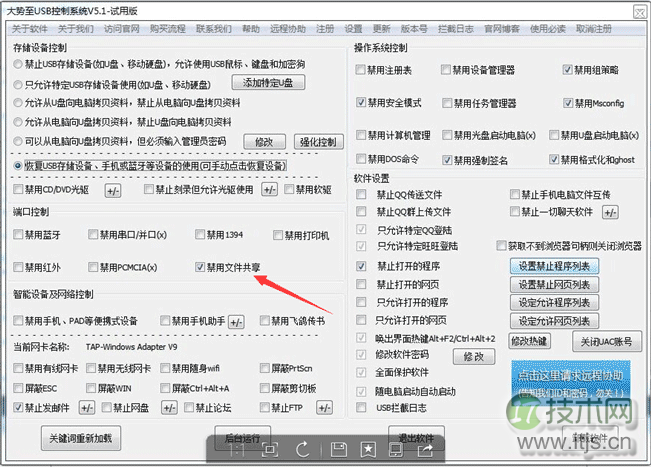This screenshot has width=651, height=467.
Task: Open 设定允许程序列表
Action: (554, 303)
